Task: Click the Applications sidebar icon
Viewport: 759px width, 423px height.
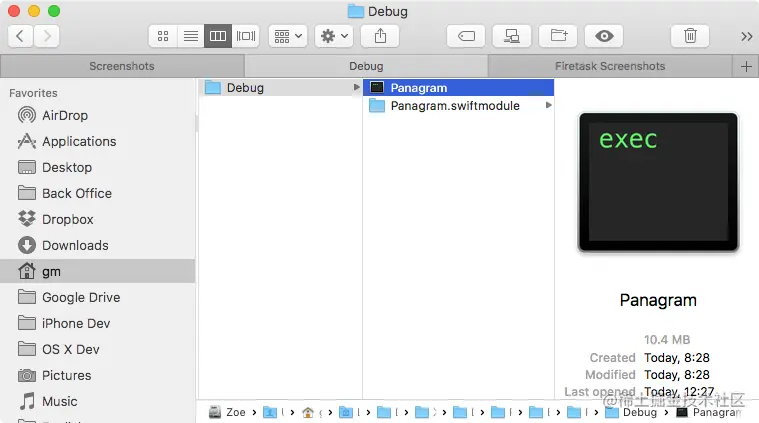Action: point(27,141)
